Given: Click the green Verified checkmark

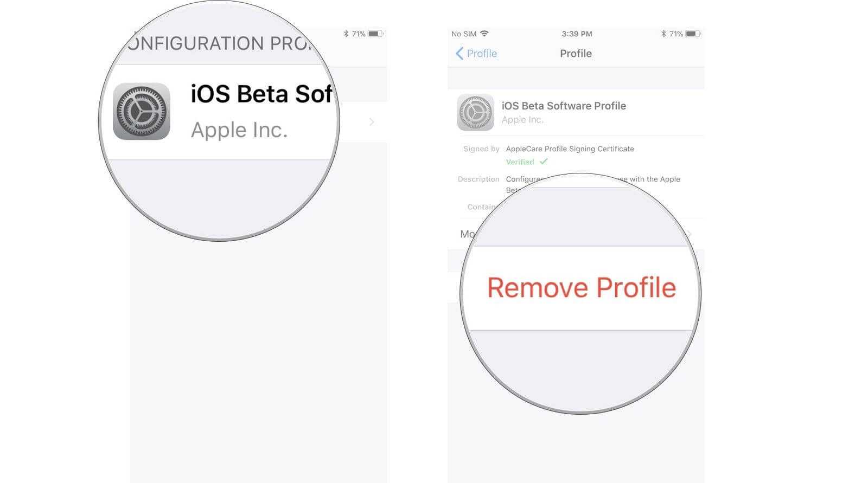Looking at the screenshot, I should (x=544, y=162).
